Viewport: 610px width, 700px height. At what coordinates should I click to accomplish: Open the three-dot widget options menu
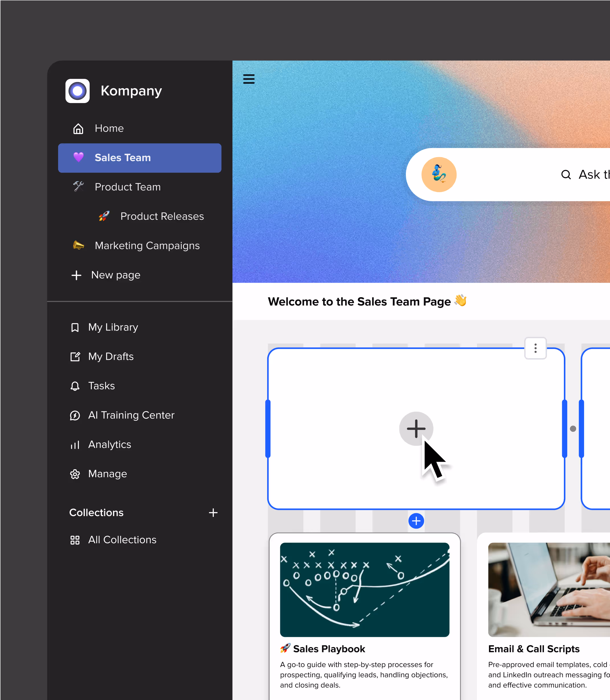point(535,348)
